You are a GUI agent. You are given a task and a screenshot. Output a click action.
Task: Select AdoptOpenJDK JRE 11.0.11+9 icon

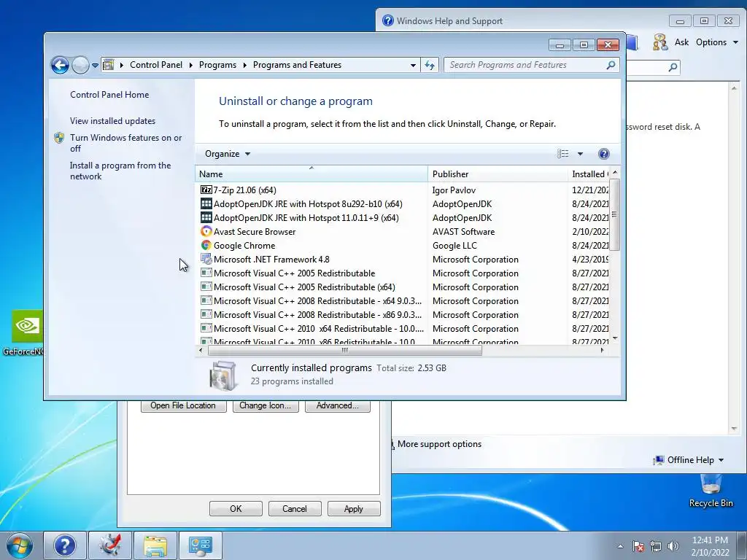(x=206, y=217)
